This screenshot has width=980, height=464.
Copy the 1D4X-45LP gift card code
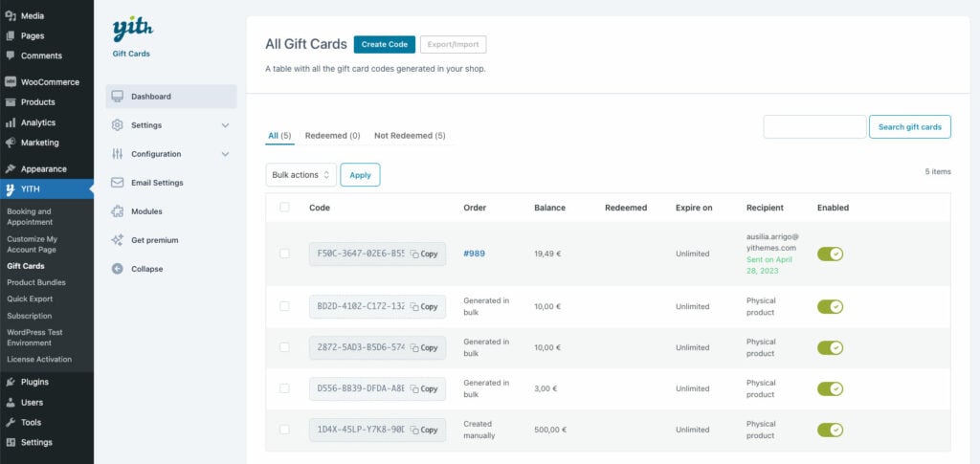coord(424,430)
